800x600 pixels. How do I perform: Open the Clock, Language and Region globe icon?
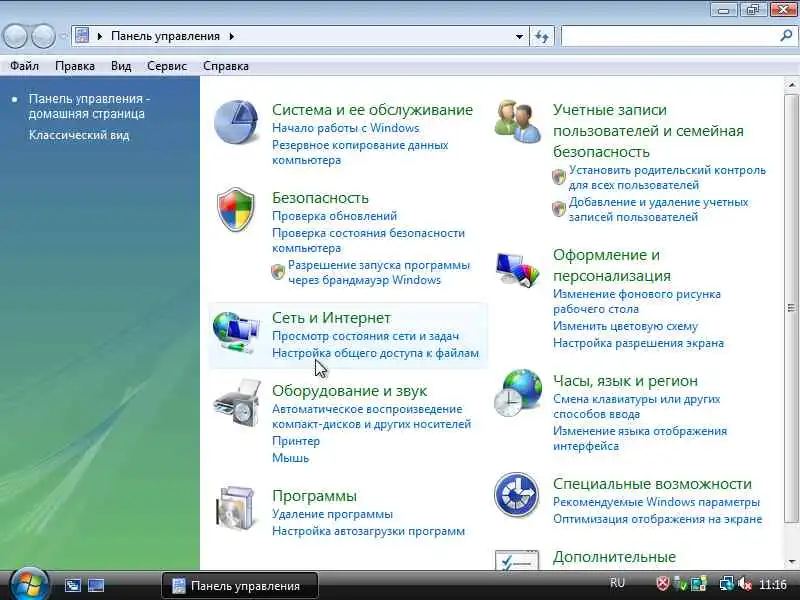(x=517, y=393)
